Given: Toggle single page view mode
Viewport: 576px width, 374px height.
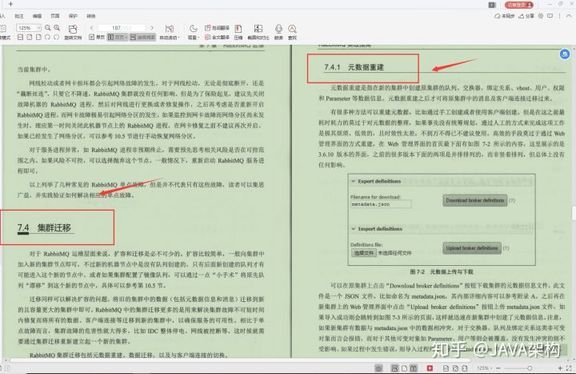Looking at the screenshot, I should point(97,37).
